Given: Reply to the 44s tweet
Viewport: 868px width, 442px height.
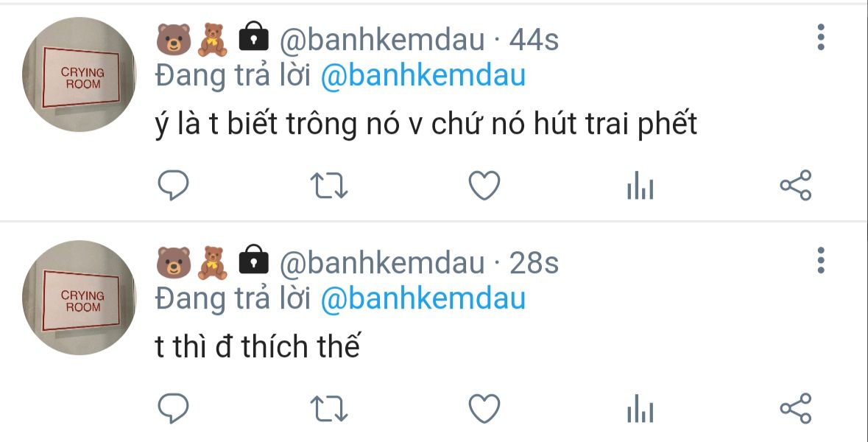Looking at the screenshot, I should (173, 185).
